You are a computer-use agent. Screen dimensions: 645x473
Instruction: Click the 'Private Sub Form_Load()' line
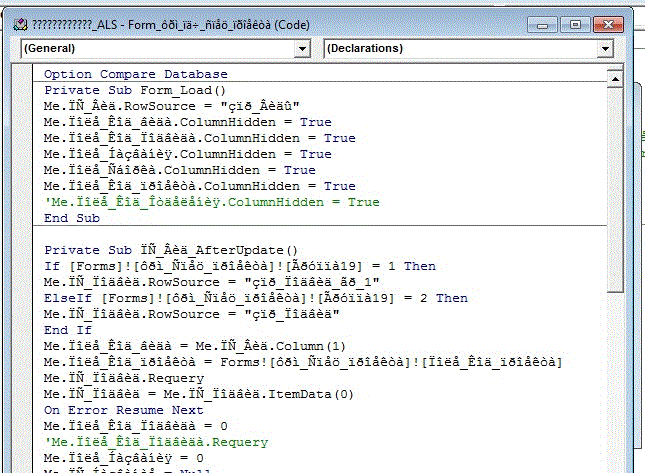(x=135, y=90)
